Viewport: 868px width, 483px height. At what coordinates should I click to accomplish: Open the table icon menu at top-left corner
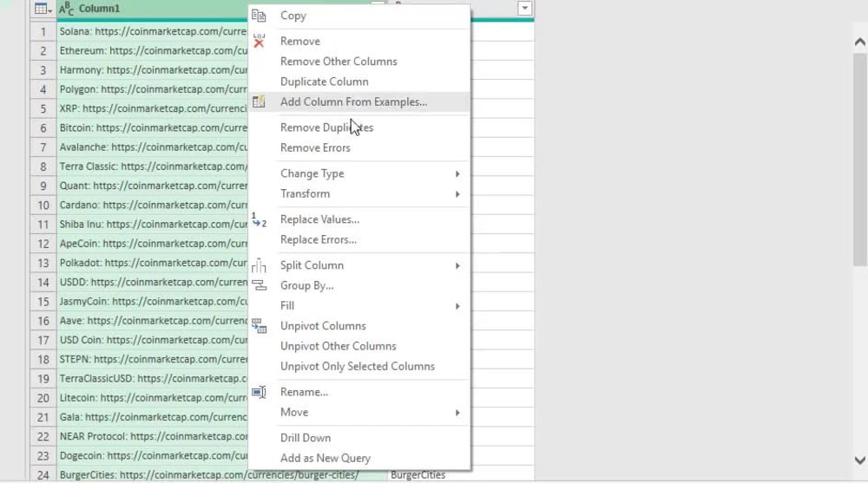point(43,9)
